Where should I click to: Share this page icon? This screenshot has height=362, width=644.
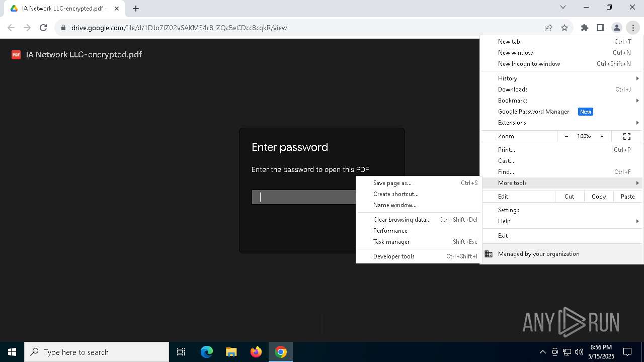tap(548, 28)
